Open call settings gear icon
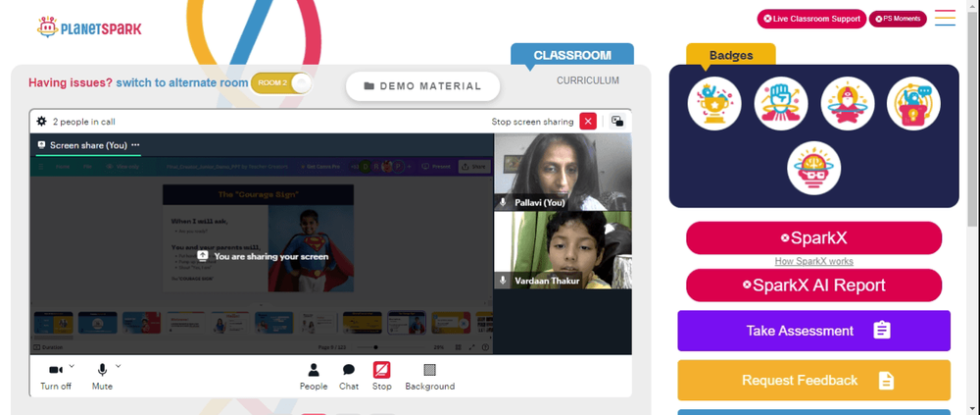This screenshot has height=415, width=980. tap(41, 122)
